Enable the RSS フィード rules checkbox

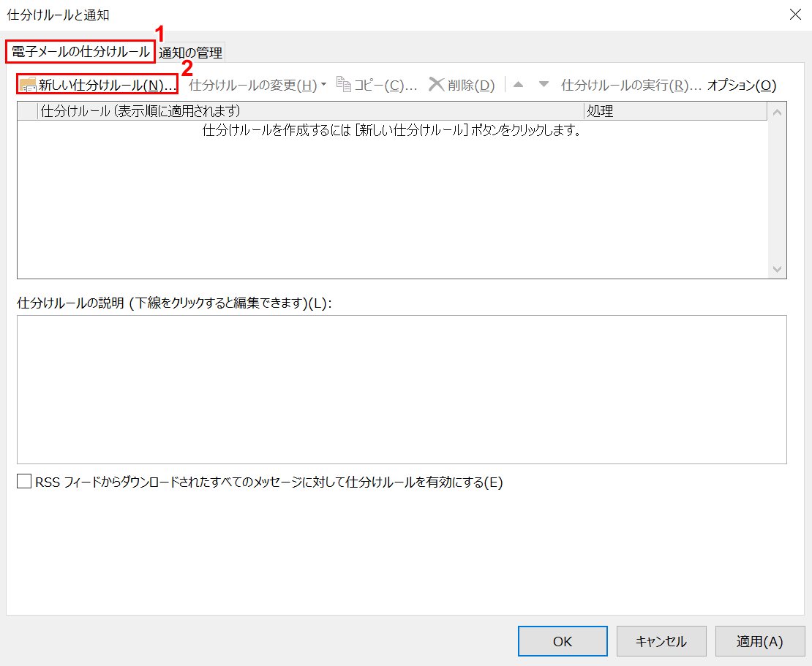[25, 482]
